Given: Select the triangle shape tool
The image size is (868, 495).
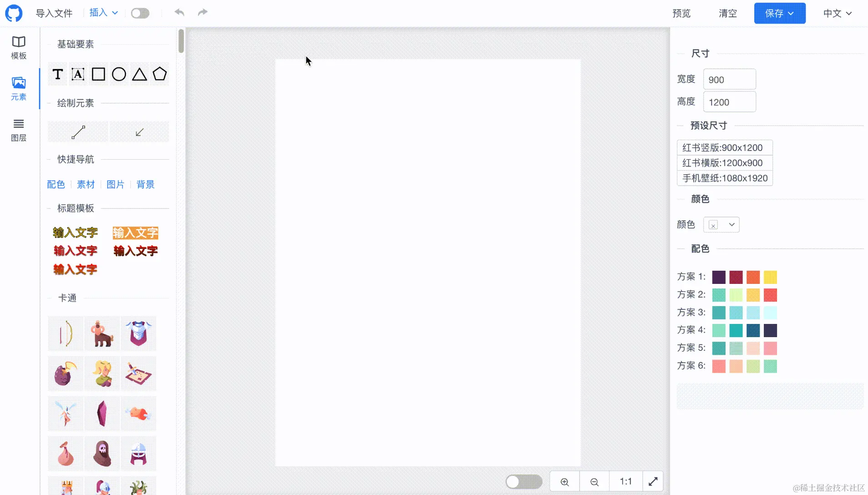Looking at the screenshot, I should (139, 74).
